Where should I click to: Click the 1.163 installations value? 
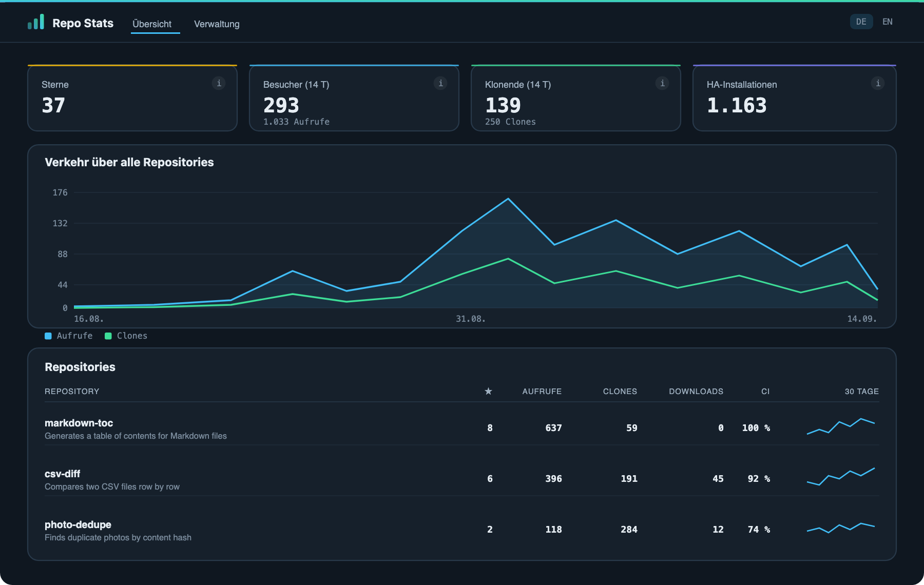(x=737, y=105)
